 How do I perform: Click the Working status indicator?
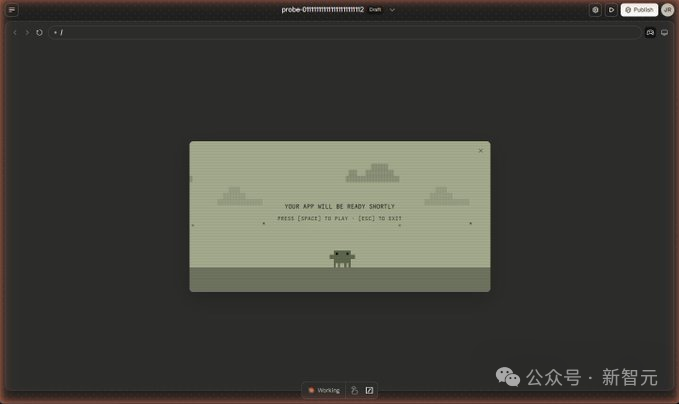324,390
